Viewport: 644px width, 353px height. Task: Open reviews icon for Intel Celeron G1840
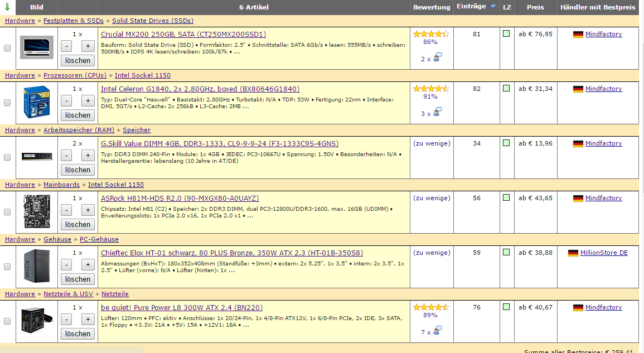[x=438, y=112]
